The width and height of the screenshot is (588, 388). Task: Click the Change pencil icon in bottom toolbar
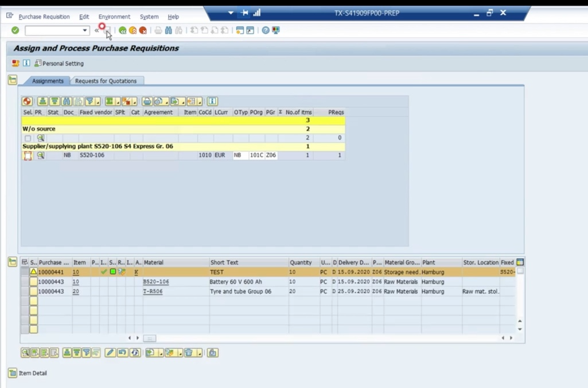[x=110, y=353]
